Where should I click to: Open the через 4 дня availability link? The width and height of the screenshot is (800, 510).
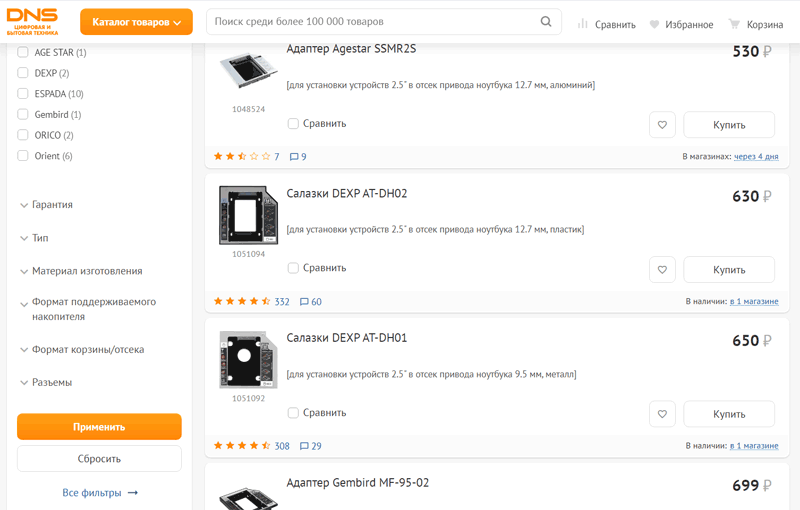point(756,157)
